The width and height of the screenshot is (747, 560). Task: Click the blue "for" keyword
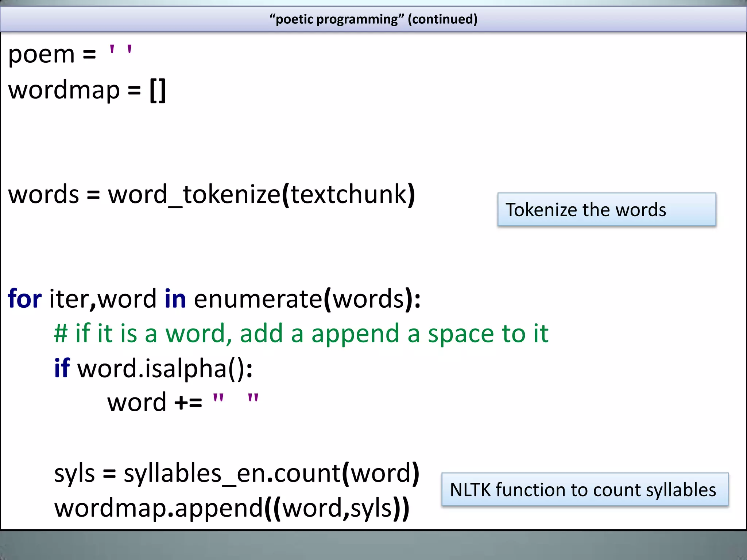click(x=25, y=299)
